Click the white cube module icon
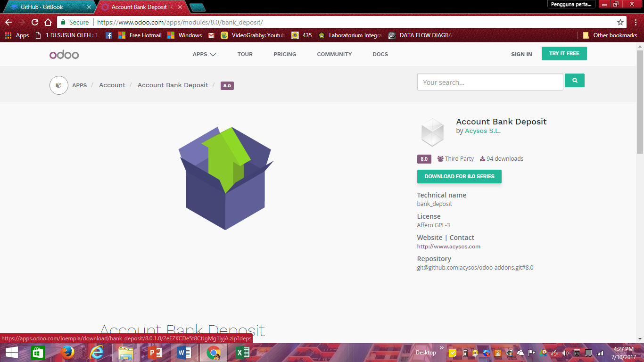Viewport: 644px width, 362px height. click(432, 132)
